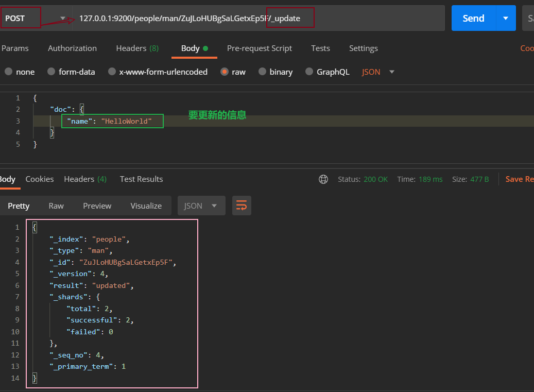Switch to the Visualize response view

coord(146,206)
